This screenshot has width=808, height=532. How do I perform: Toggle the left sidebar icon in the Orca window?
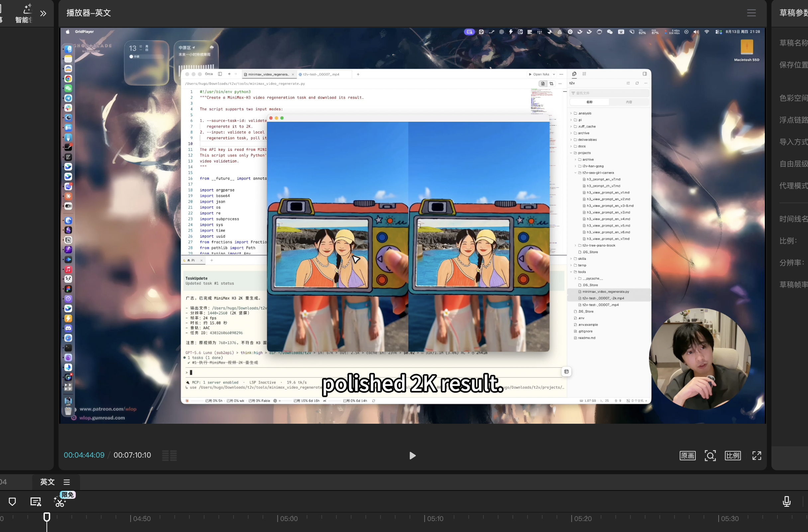coord(220,74)
